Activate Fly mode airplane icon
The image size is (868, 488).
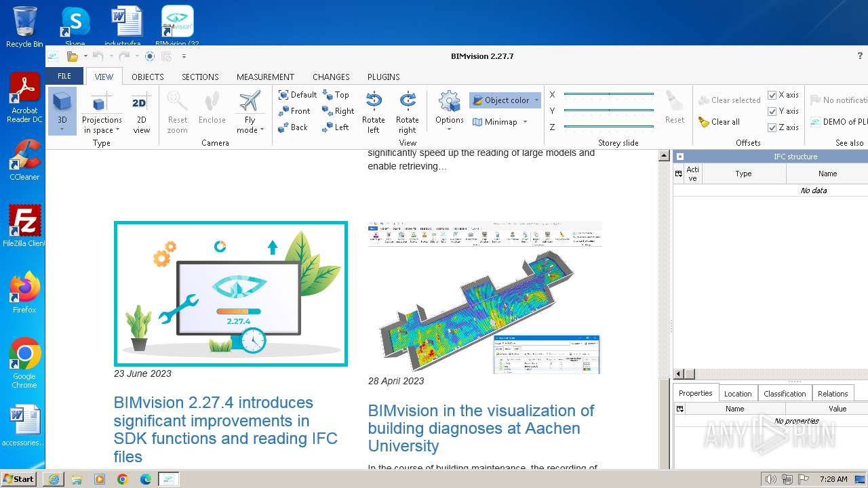[250, 102]
